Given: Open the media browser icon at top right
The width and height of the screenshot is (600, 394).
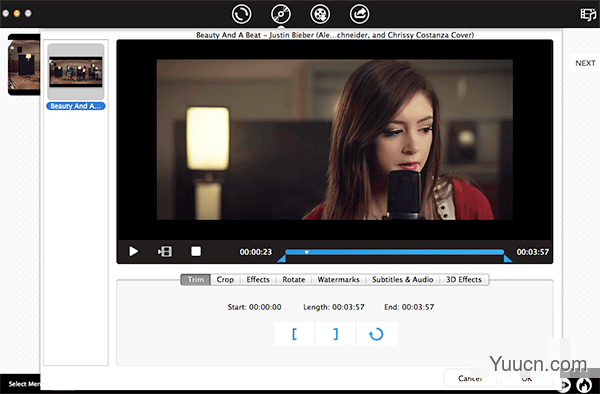Looking at the screenshot, I should 588,15.
